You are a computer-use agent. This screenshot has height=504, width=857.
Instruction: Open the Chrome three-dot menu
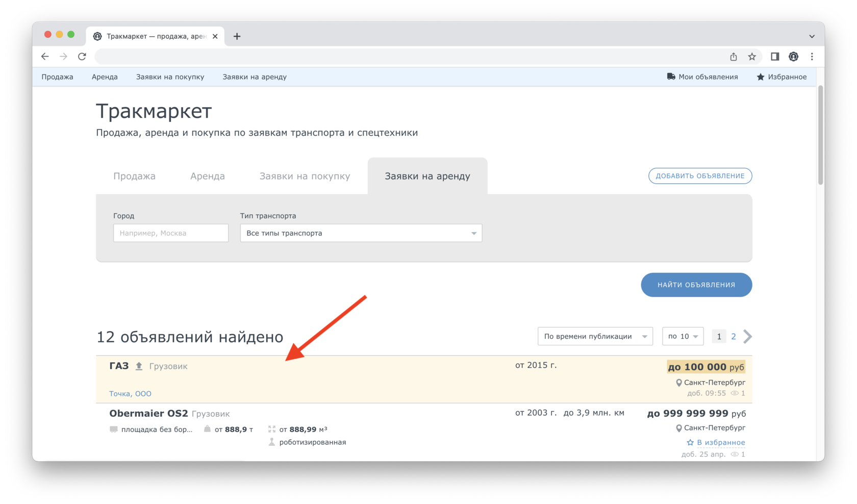(812, 57)
